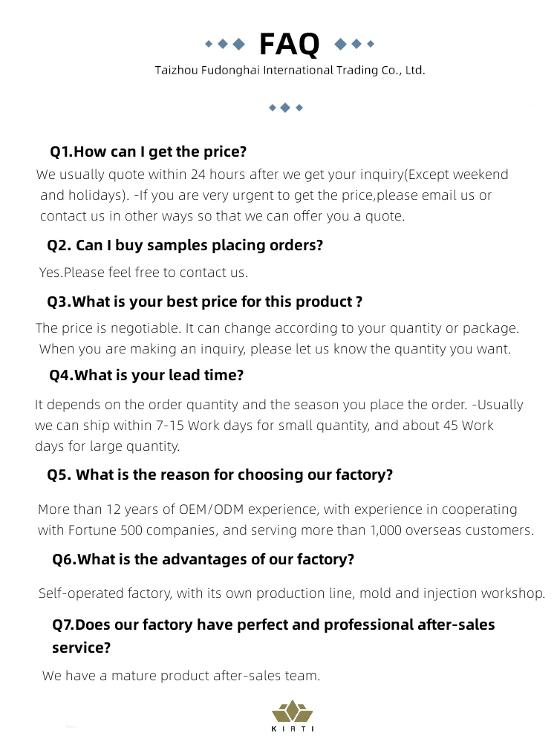The width and height of the screenshot is (557, 756).
Task: Click the diamond divider below company name
Action: coord(286,108)
